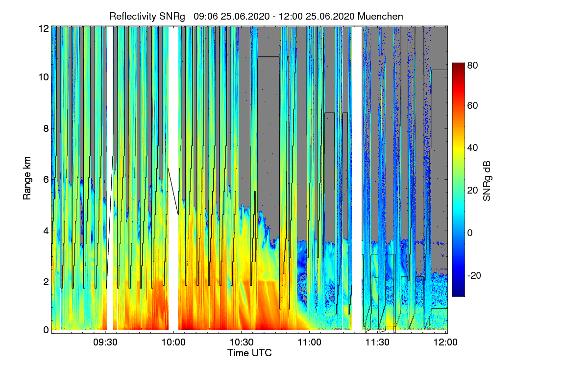Click the 'Muenchen' location in the title

click(381, 16)
